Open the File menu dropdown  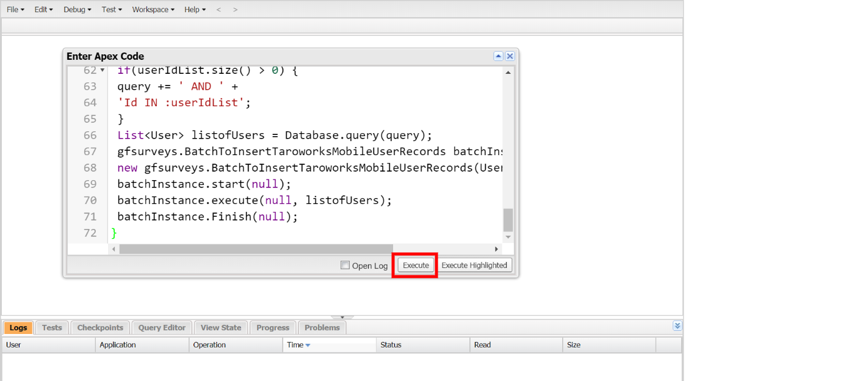coord(15,10)
